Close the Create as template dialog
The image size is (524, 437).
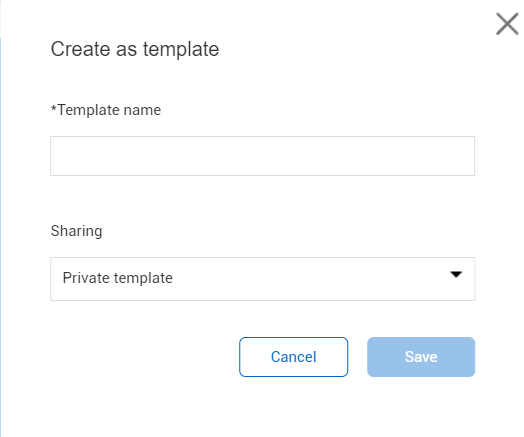[x=507, y=24]
